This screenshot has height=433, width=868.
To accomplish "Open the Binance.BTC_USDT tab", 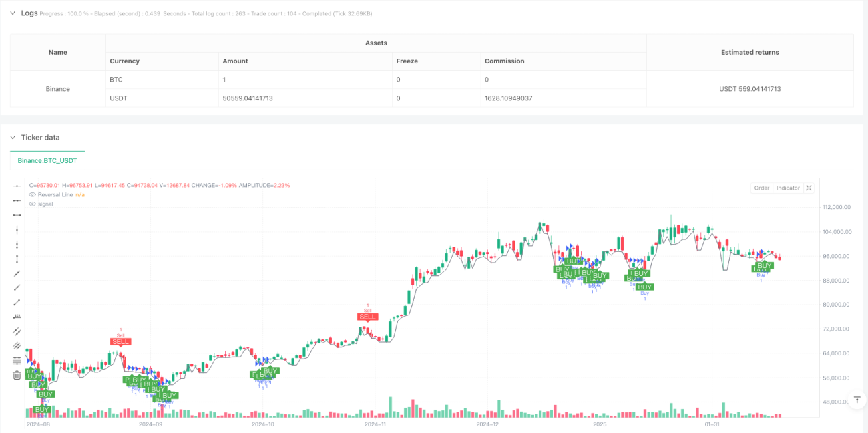I will 47,160.
